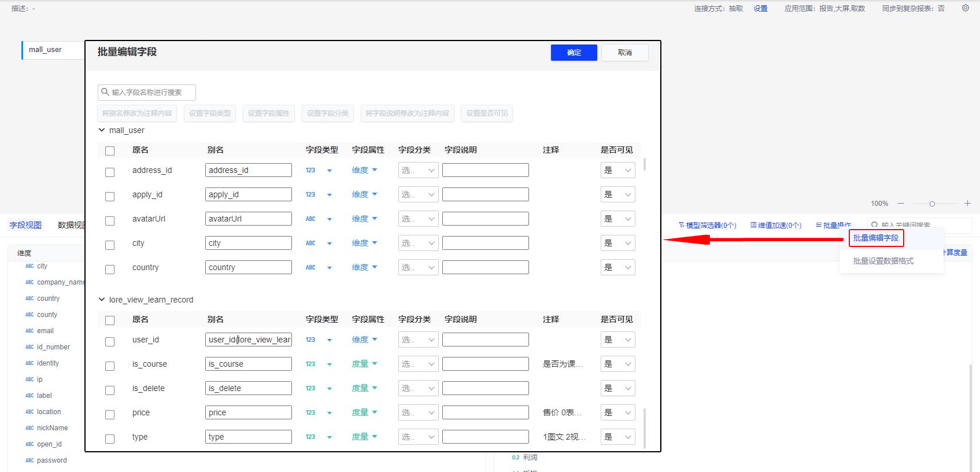Click the gear settings icon at top right

click(x=965, y=8)
